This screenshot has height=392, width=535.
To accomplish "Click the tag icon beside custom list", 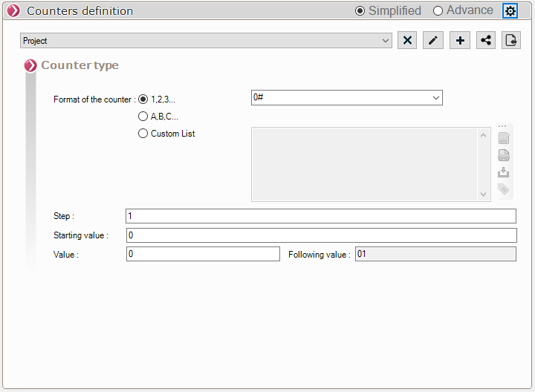I will (504, 189).
